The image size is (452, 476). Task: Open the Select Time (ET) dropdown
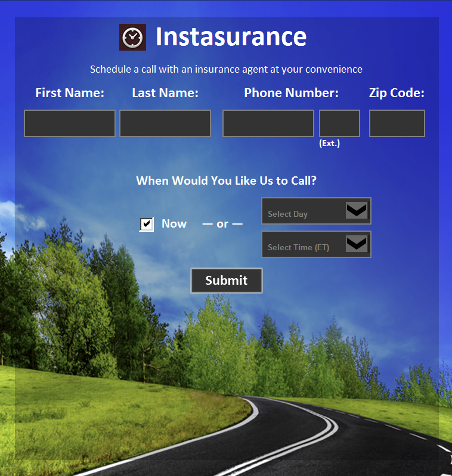(316, 244)
